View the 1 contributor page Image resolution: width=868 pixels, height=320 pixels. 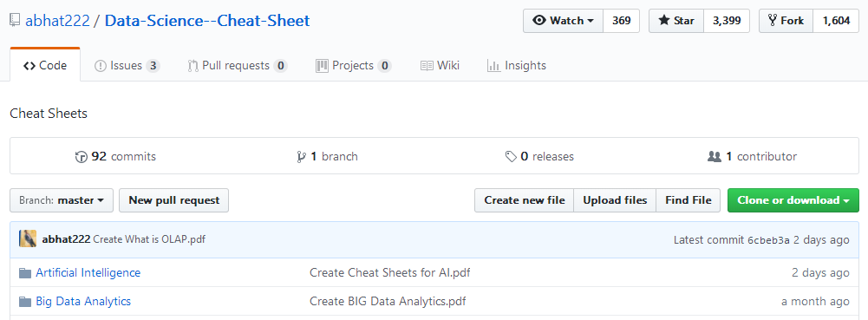pos(753,157)
